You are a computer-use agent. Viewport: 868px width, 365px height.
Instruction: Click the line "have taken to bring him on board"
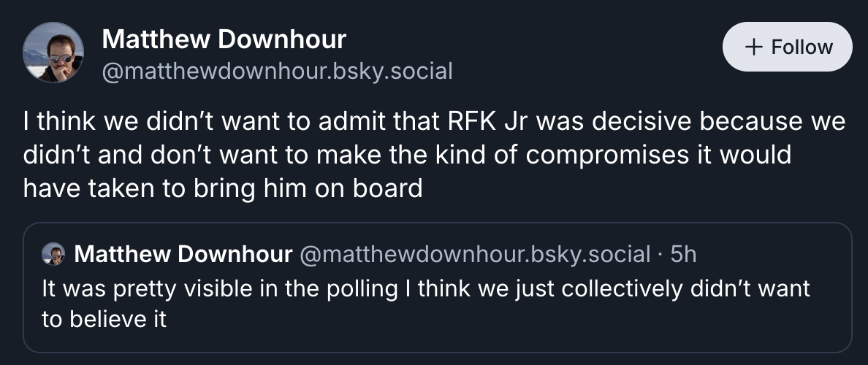[x=223, y=188]
